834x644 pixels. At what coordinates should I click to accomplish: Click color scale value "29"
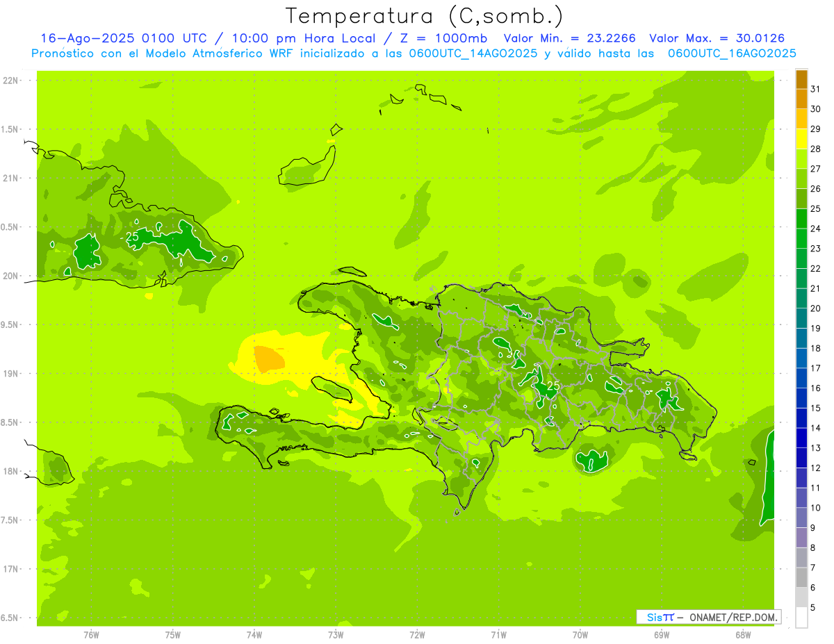(x=816, y=129)
